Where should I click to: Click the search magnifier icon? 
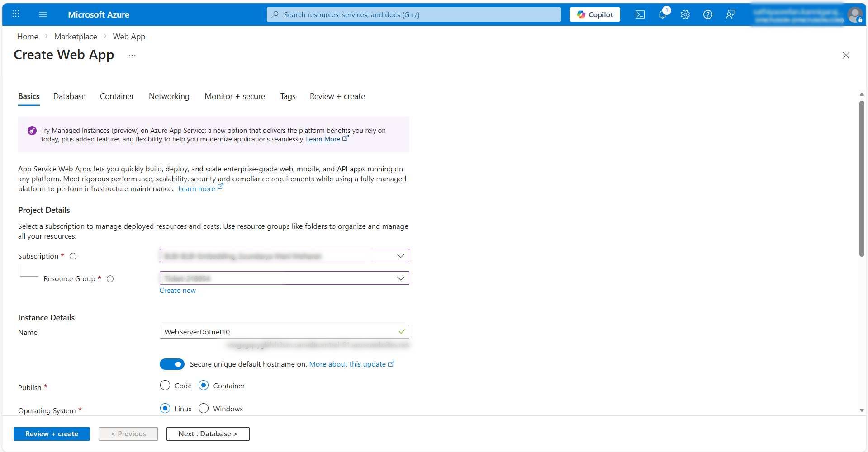pyautogui.click(x=275, y=14)
